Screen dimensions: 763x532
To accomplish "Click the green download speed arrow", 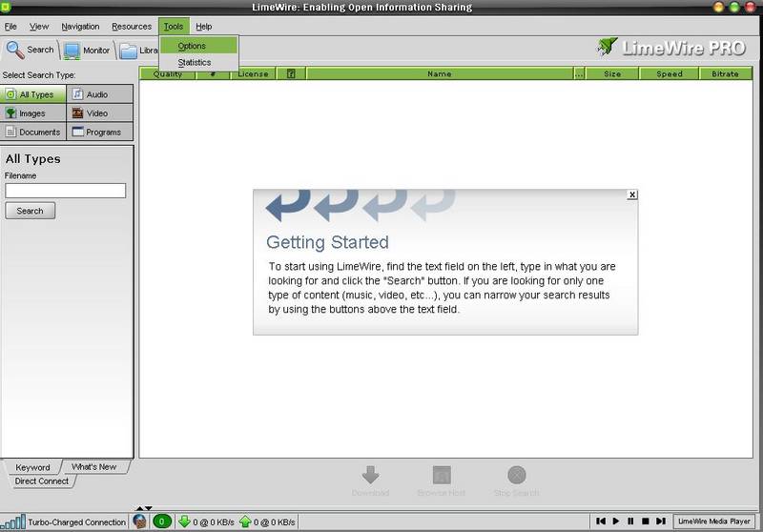I will point(184,522).
